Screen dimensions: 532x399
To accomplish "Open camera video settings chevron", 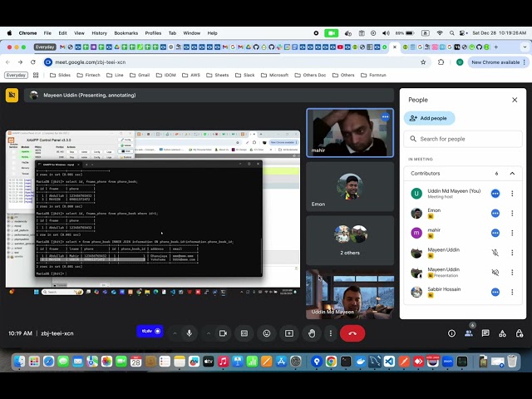I will 209,333.
